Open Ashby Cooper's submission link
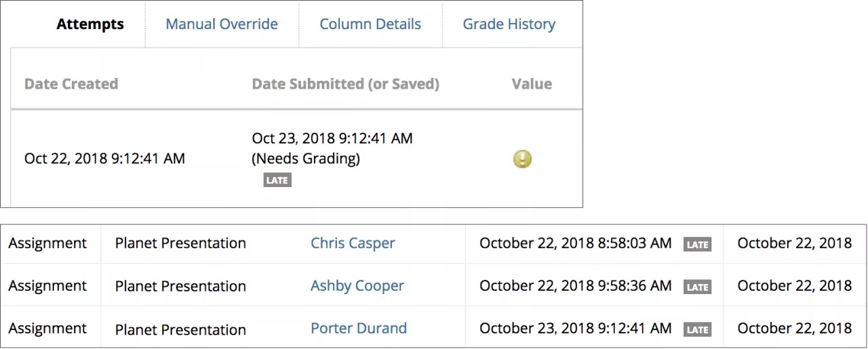Viewport: 868px width, 349px height. 357,286
